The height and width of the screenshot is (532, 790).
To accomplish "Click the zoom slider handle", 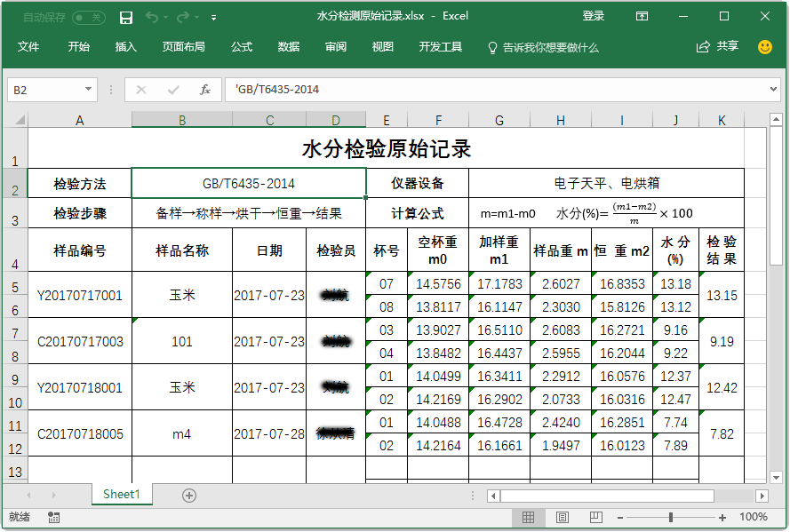I will click(x=671, y=518).
